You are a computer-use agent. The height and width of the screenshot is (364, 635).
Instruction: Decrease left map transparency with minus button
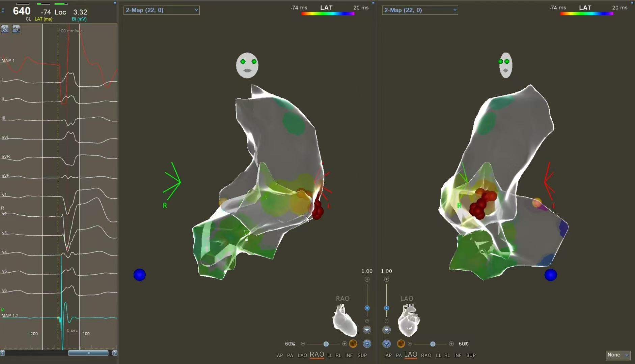click(303, 344)
